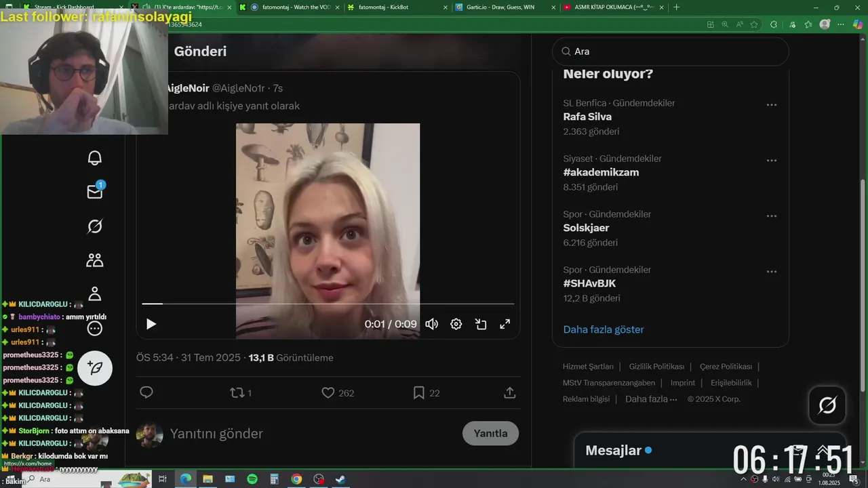Image resolution: width=868 pixels, height=488 pixels.
Task: Open options for #SHAvBJK trend
Action: coord(772,272)
